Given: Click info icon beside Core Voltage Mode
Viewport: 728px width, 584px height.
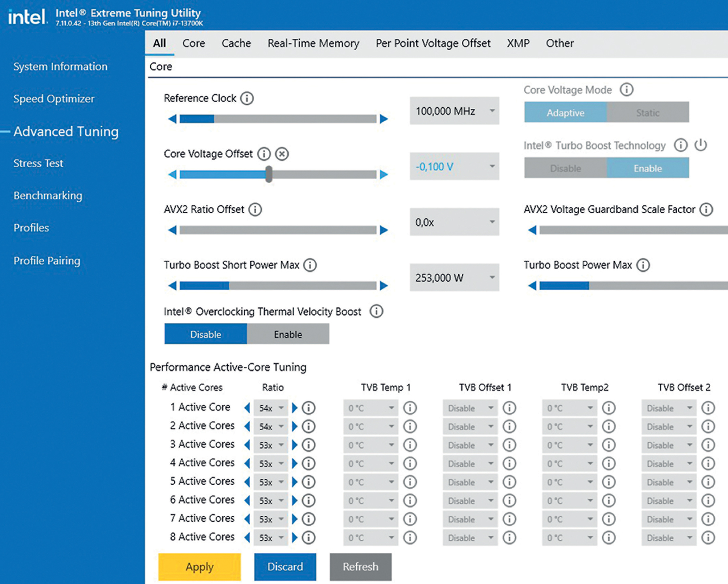Looking at the screenshot, I should 626,90.
